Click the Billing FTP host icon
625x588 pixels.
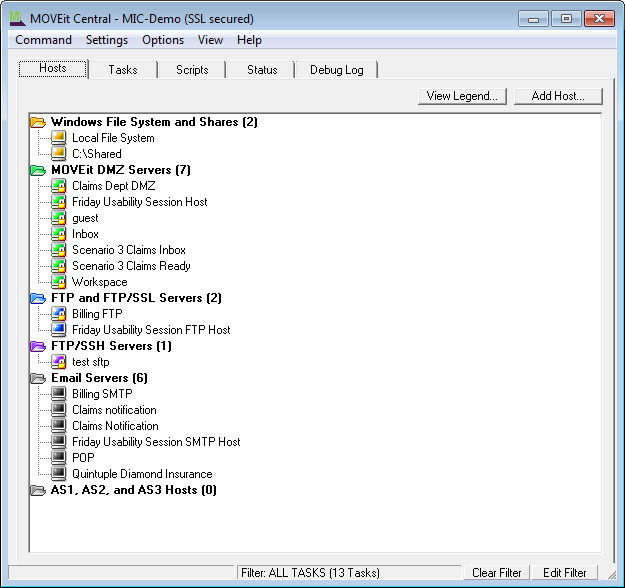[59, 314]
